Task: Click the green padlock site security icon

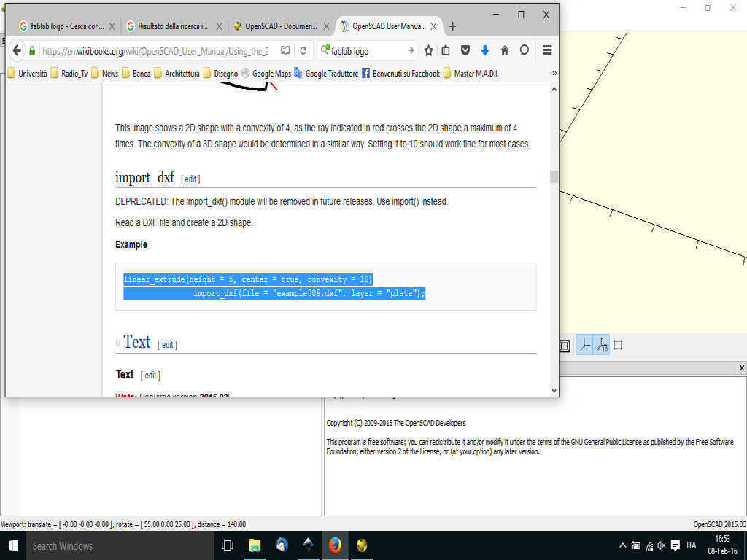Action: 32,50
